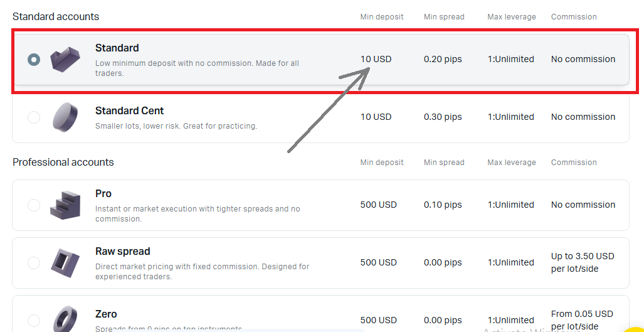Click the Pro row 500 USD min deposit
The height and width of the screenshot is (332, 644).
(378, 205)
